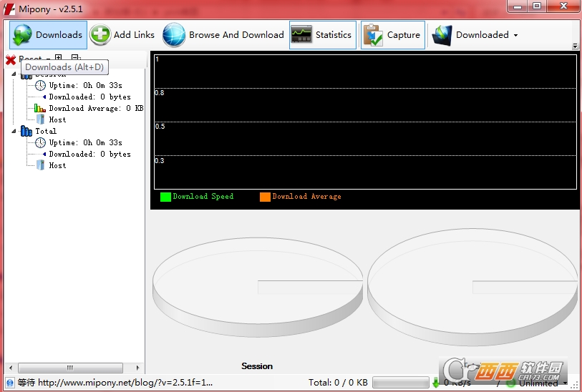This screenshot has height=392, width=582.
Task: Open the toolbar overflow chevron
Action: [x=575, y=46]
